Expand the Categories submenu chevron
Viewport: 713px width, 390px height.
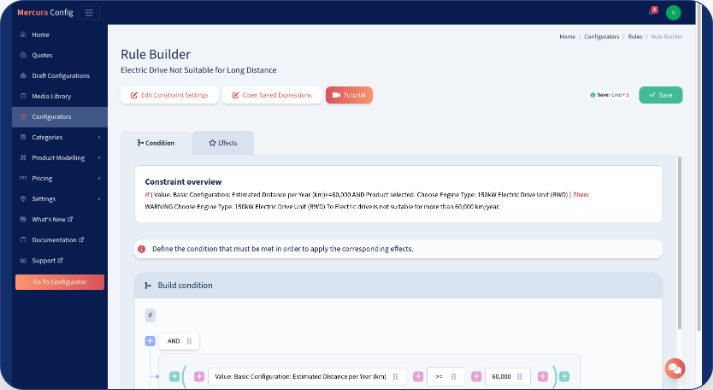click(x=99, y=137)
